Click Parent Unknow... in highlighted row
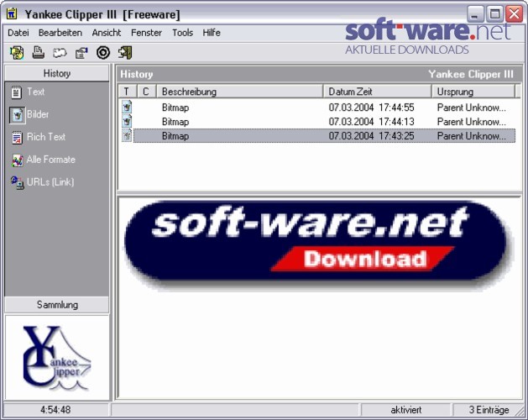Image resolution: width=528 pixels, height=420 pixels. click(x=472, y=136)
